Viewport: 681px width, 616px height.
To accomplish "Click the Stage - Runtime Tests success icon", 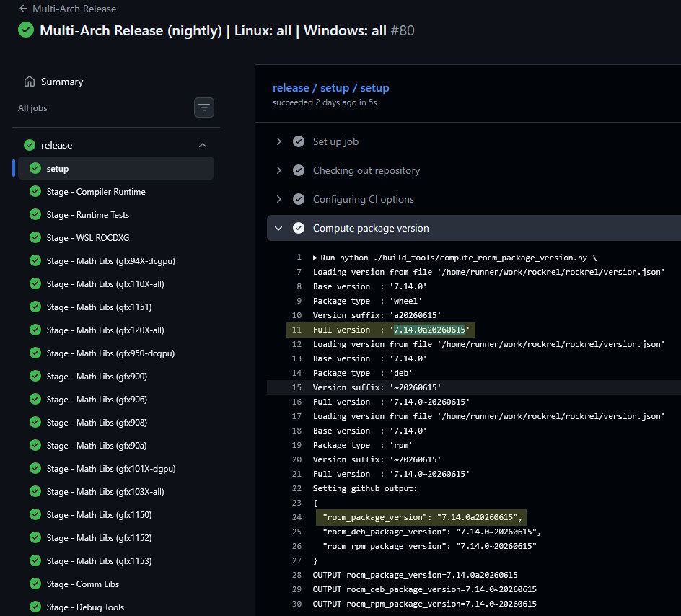I will [x=35, y=214].
